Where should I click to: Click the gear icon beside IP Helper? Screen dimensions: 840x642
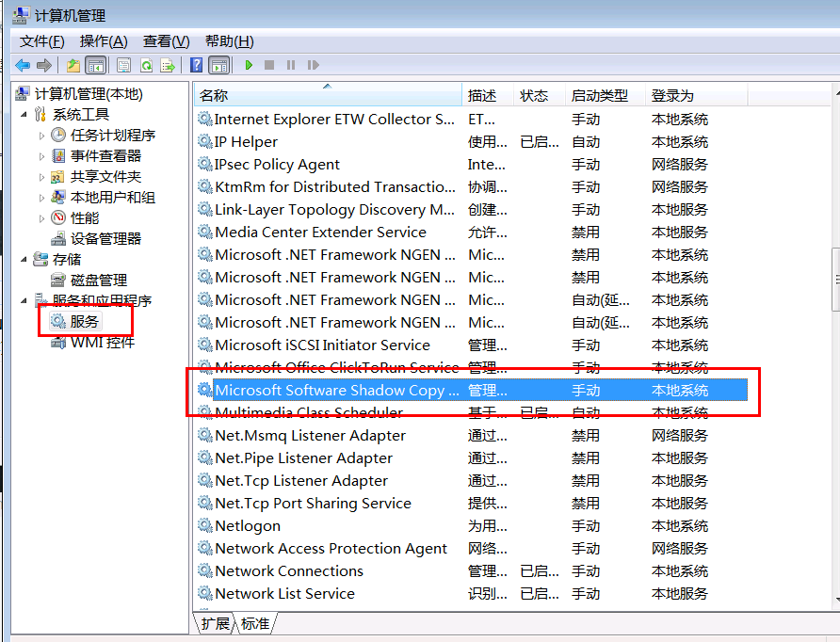pos(204,141)
